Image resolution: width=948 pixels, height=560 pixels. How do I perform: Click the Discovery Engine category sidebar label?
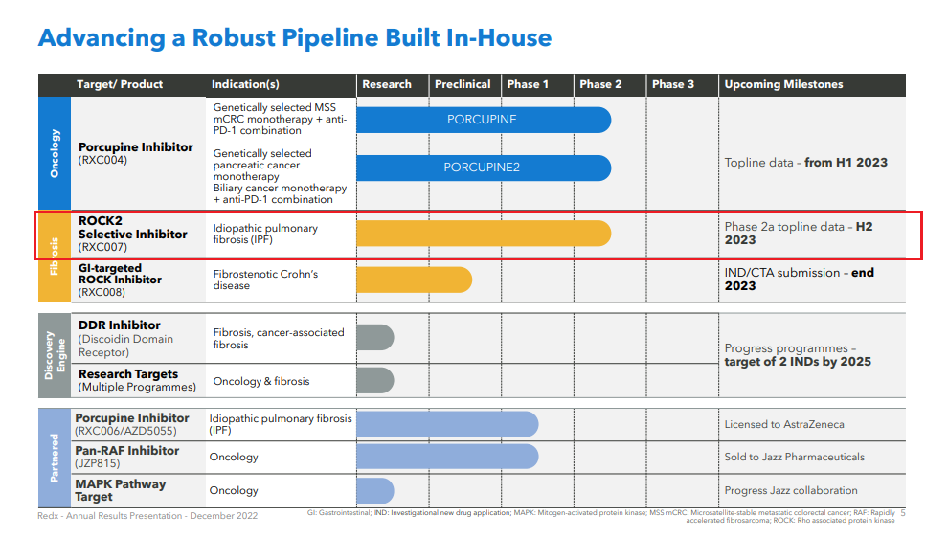click(55, 355)
